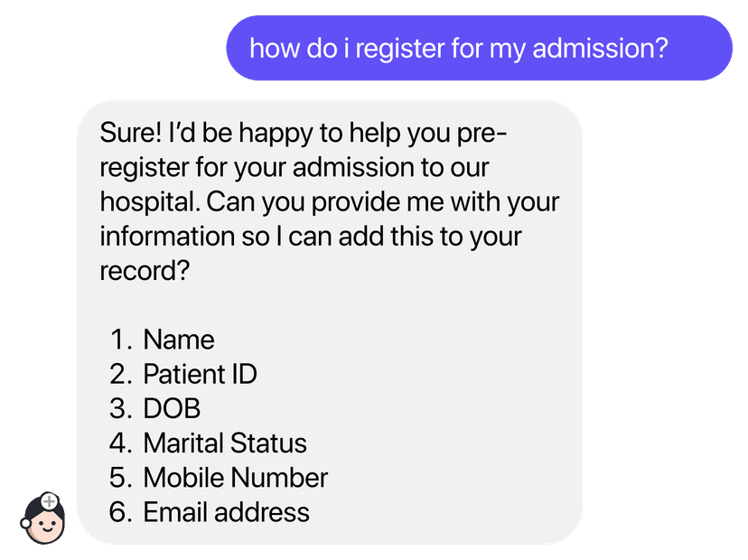Select the "Name" list item
The image size is (748, 560).
coord(179,340)
